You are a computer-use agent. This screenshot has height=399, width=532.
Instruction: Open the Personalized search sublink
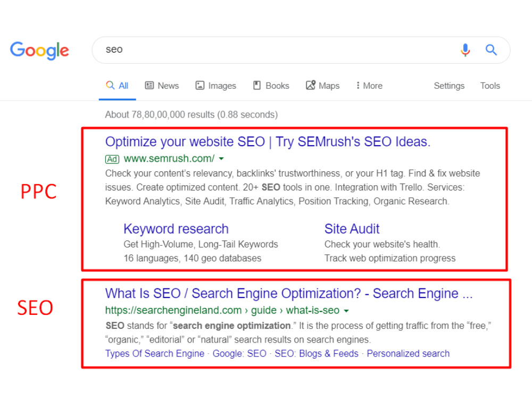point(408,354)
